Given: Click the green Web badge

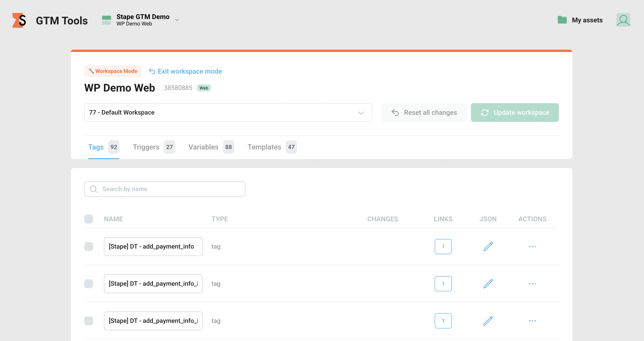Looking at the screenshot, I should 204,88.
